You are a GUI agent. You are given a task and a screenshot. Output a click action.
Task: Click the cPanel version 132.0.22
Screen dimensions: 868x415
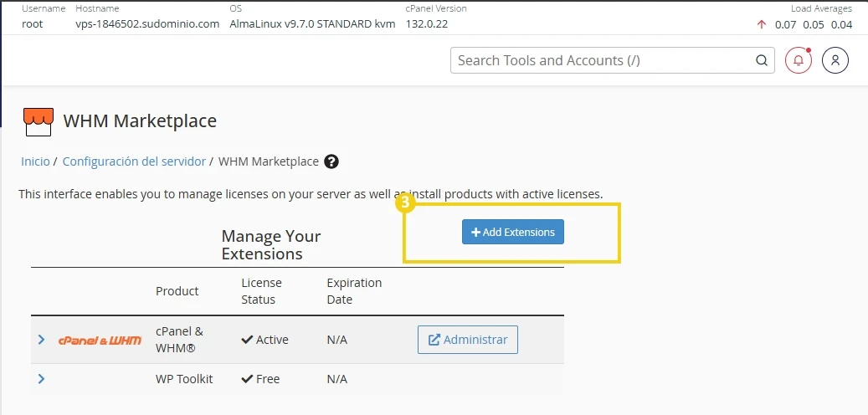(x=427, y=24)
